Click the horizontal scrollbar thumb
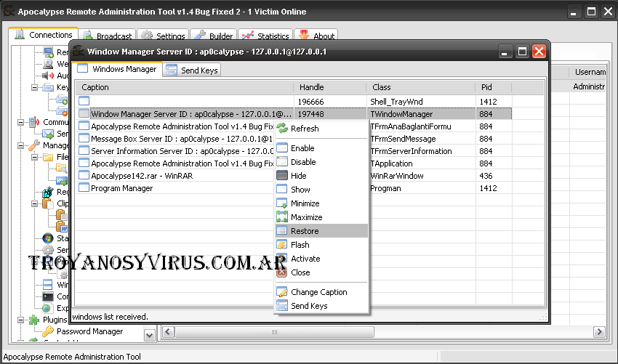Image resolution: width=618 pixels, height=364 pixels. pyautogui.click(x=274, y=332)
